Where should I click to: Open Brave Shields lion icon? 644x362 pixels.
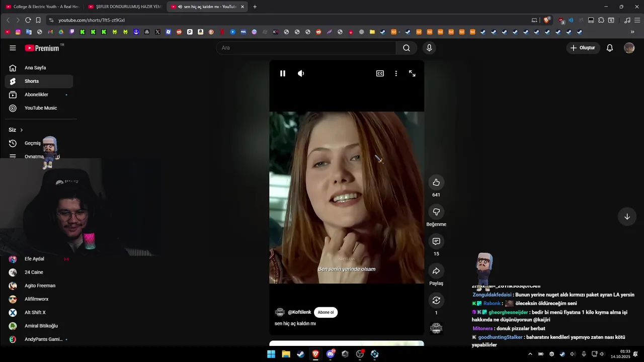(547, 20)
